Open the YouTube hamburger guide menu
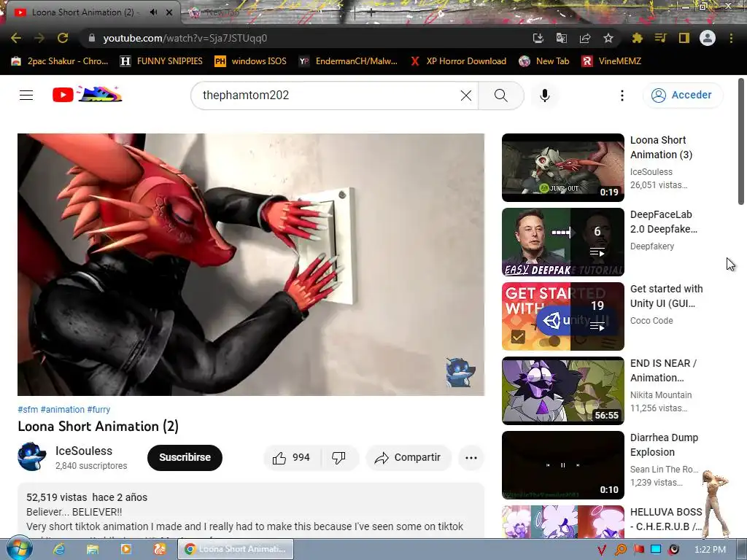This screenshot has width=747, height=560. 26,96
